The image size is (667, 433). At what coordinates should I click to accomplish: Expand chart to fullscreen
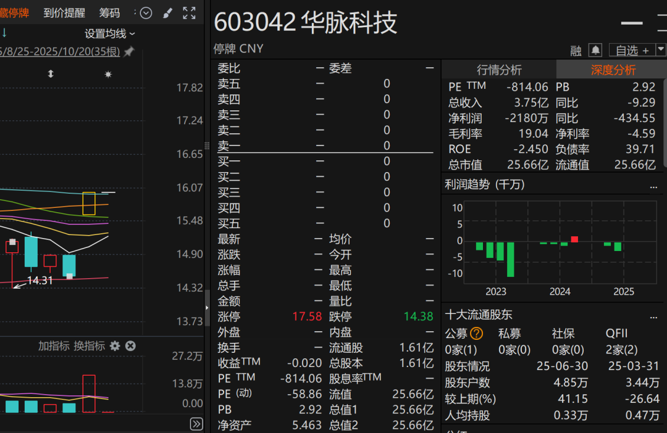[189, 13]
